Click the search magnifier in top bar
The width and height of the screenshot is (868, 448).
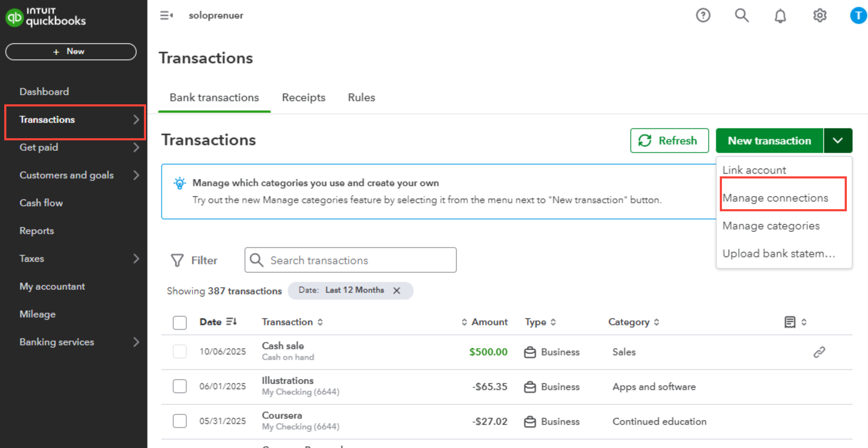(x=742, y=16)
